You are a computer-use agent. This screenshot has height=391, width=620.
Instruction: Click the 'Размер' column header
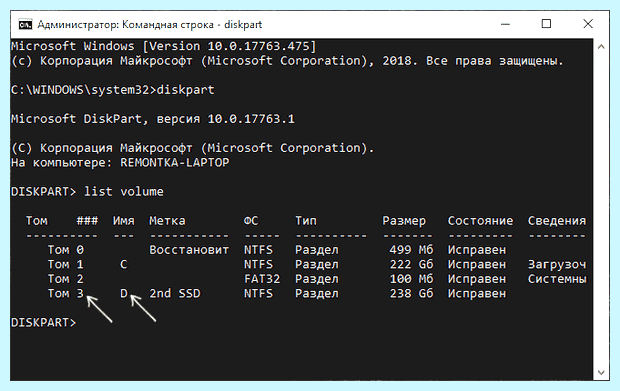tap(404, 221)
